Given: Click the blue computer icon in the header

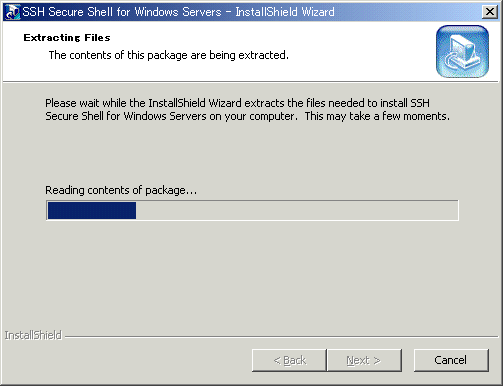Looking at the screenshot, I should [x=462, y=52].
